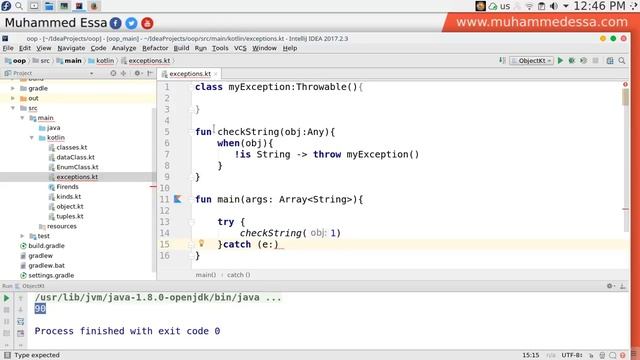
Task: Click the run gutter icon beside main function
Action: pos(178,199)
